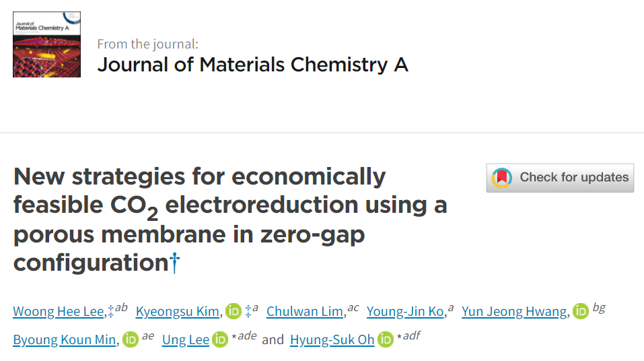Screen dimensions: 644x361
Task: Click the Journal of Materials Chemistry A heading
Action: click(252, 65)
